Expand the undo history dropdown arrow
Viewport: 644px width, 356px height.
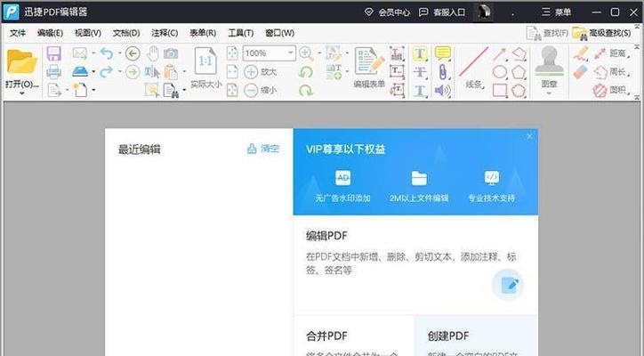coord(119,53)
